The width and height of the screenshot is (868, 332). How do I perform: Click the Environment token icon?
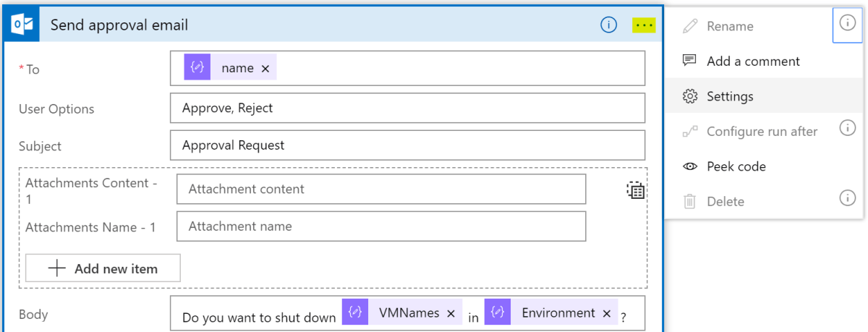(497, 312)
